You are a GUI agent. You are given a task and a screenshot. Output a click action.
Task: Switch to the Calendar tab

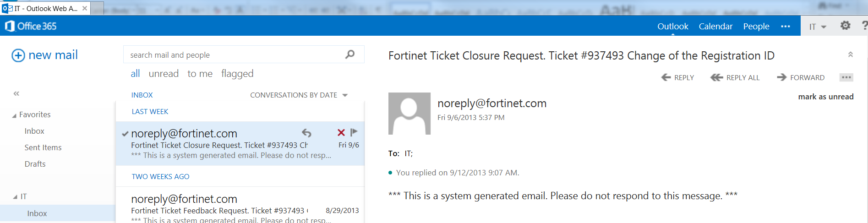[715, 27]
